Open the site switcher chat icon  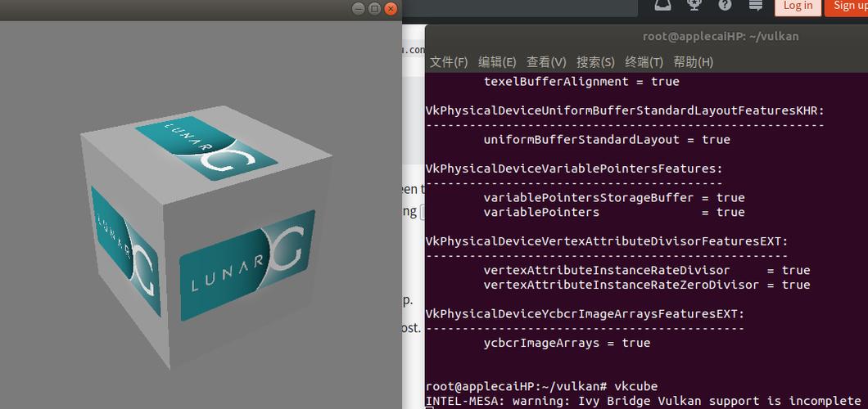click(x=756, y=5)
